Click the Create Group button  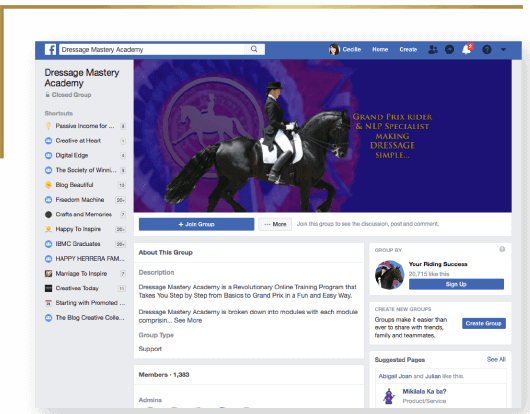click(x=484, y=323)
